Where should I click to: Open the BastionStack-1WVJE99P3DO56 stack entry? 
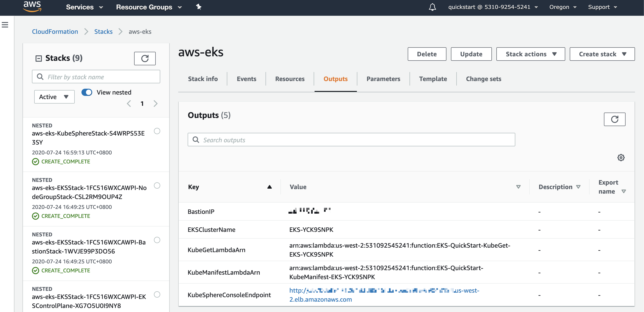pyautogui.click(x=89, y=247)
